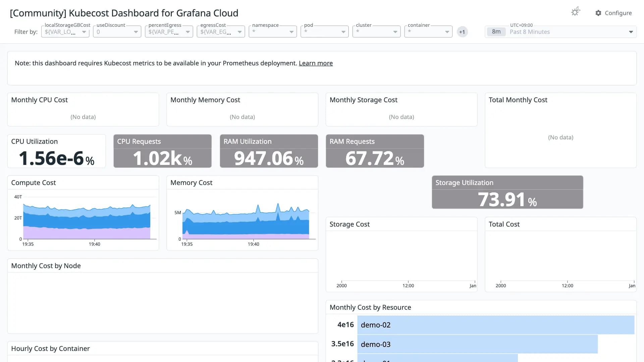Open the pod filter dropdown
The width and height of the screenshot is (644, 362).
pyautogui.click(x=325, y=32)
